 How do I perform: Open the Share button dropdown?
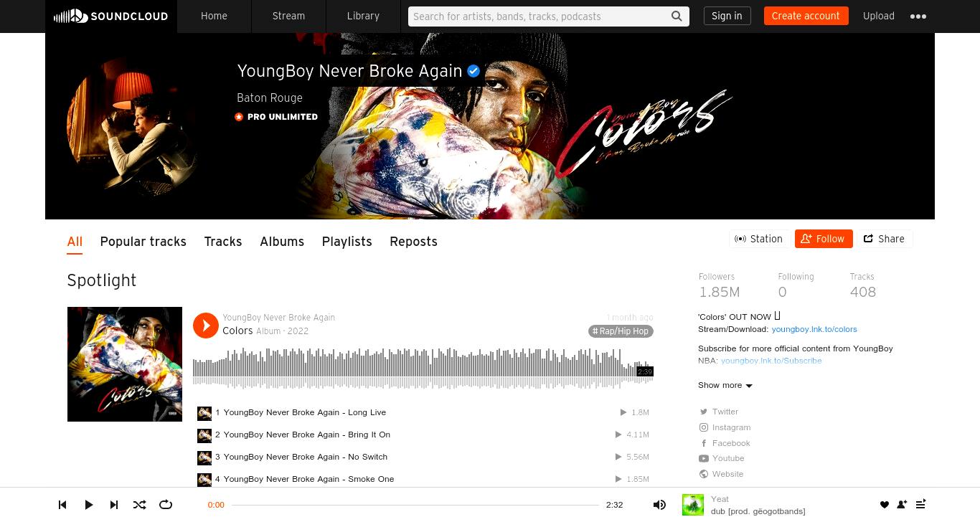click(x=884, y=239)
